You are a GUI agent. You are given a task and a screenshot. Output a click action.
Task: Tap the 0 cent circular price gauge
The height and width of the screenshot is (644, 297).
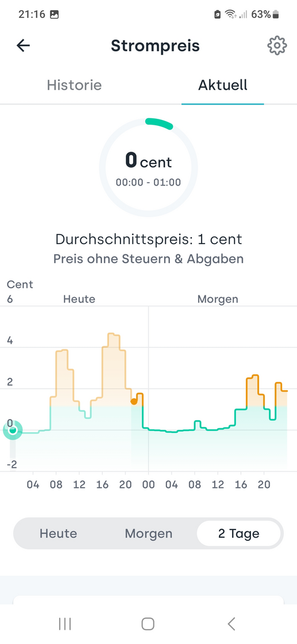(148, 167)
